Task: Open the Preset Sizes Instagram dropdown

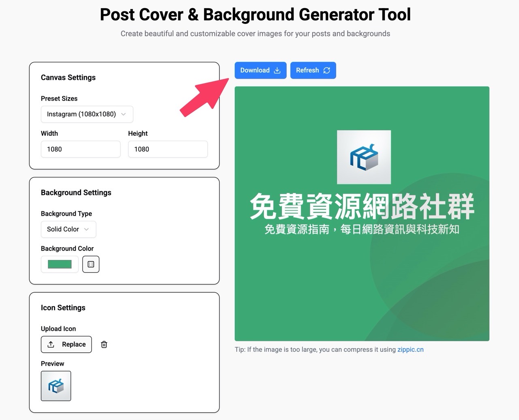Action: [87, 114]
